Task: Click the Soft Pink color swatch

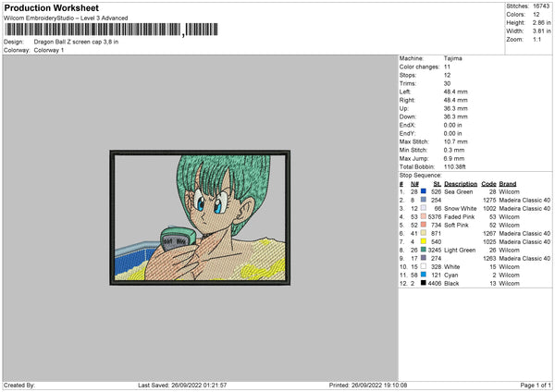Action: (424, 225)
